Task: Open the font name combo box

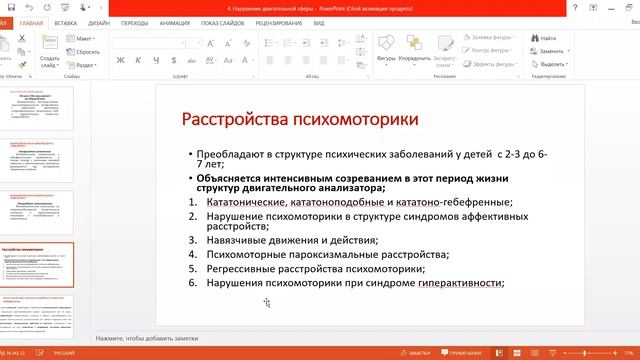Action: 149,43
